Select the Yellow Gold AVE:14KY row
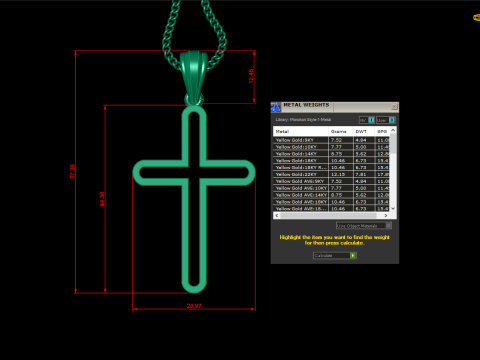480x360 pixels. point(331,195)
